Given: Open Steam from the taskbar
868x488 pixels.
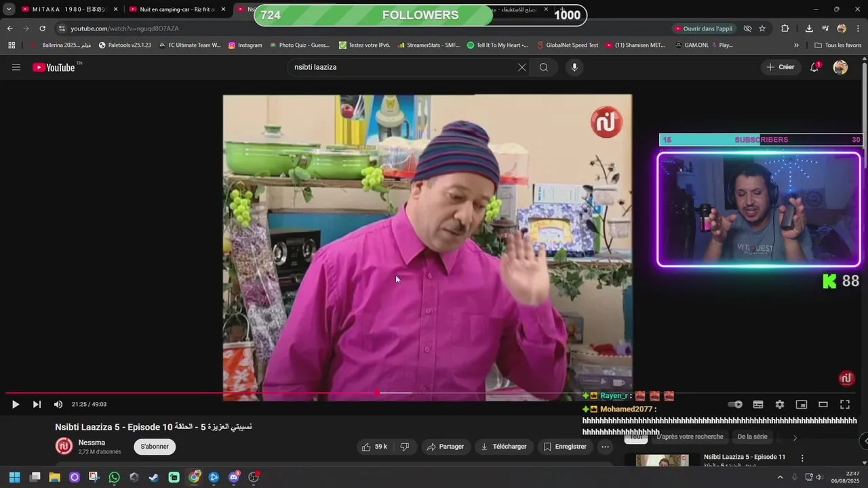Looking at the screenshot, I should 154,477.
